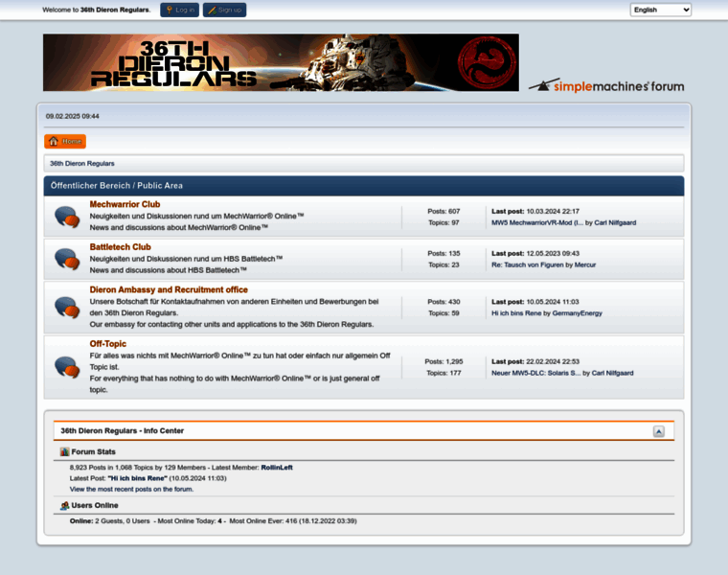Click the Off-Topic board speech bubble icon

pyautogui.click(x=67, y=367)
